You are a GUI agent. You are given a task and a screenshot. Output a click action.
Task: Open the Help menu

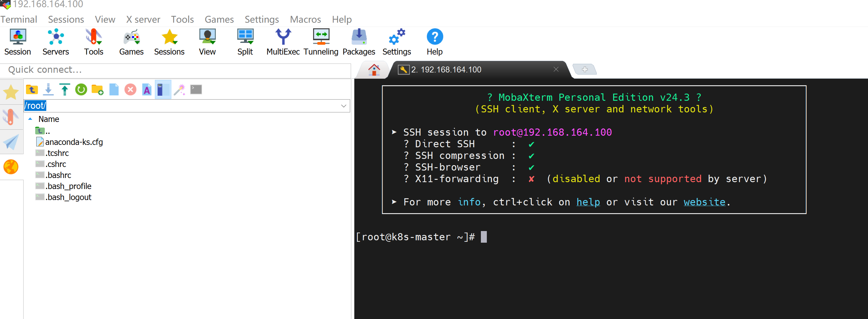pos(342,19)
